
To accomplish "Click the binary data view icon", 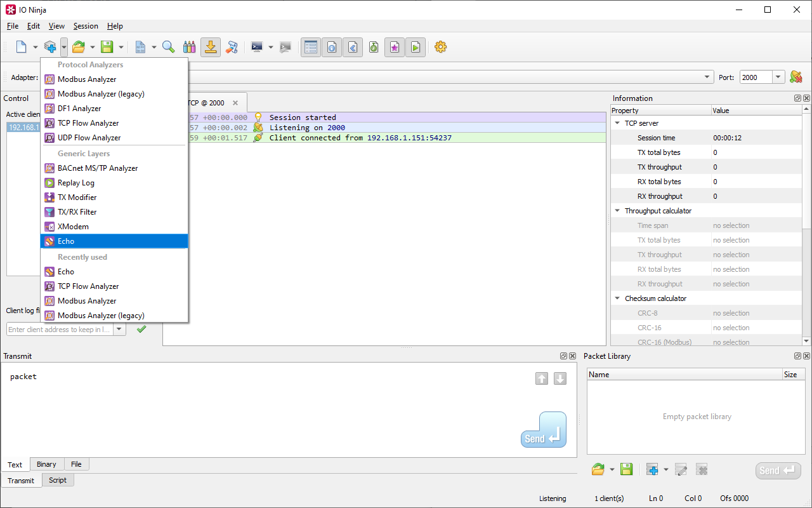I will [x=140, y=47].
